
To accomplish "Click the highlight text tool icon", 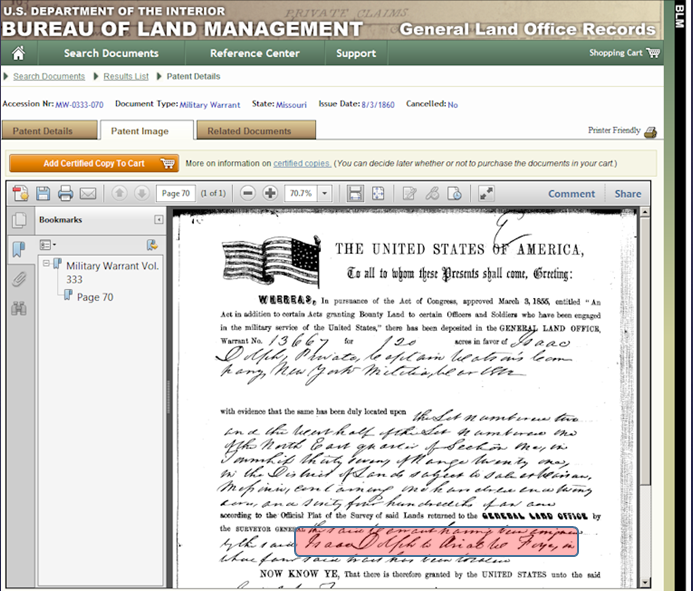I will click(x=432, y=193).
